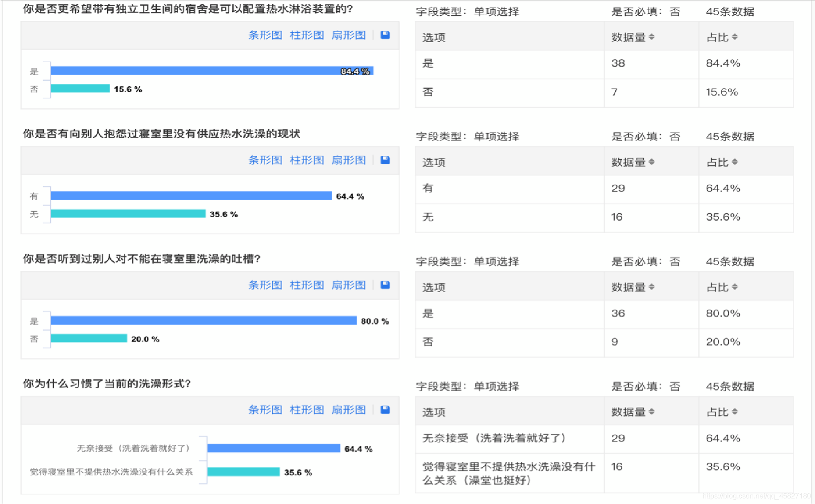Save the chart for the 抱怨热水 question

(385, 160)
